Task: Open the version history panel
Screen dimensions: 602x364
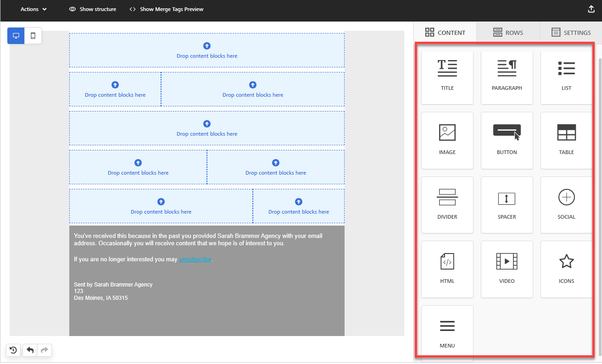Action: coord(13,350)
